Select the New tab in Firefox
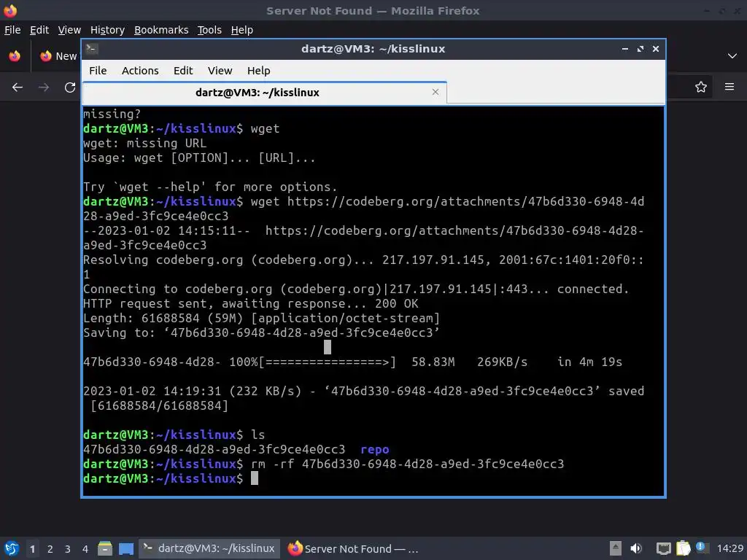 [58, 55]
